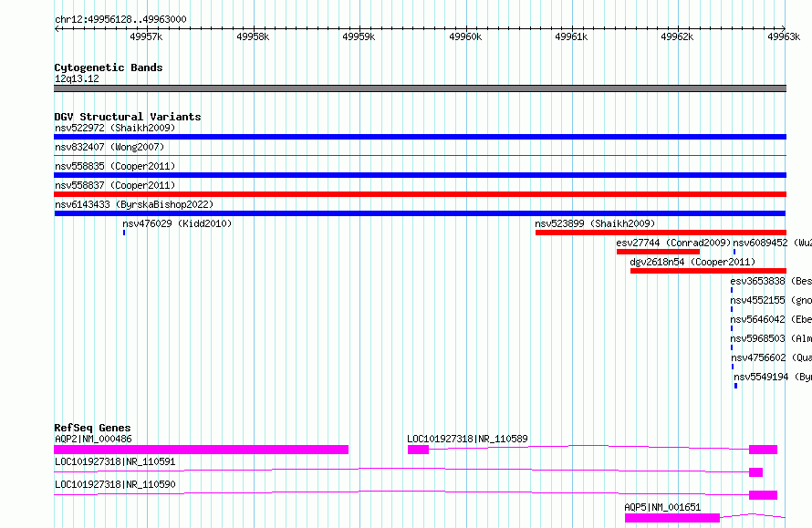Click the 12q13.12 cytogenetic band bar
The height and width of the screenshot is (528, 812).
tap(420, 88)
